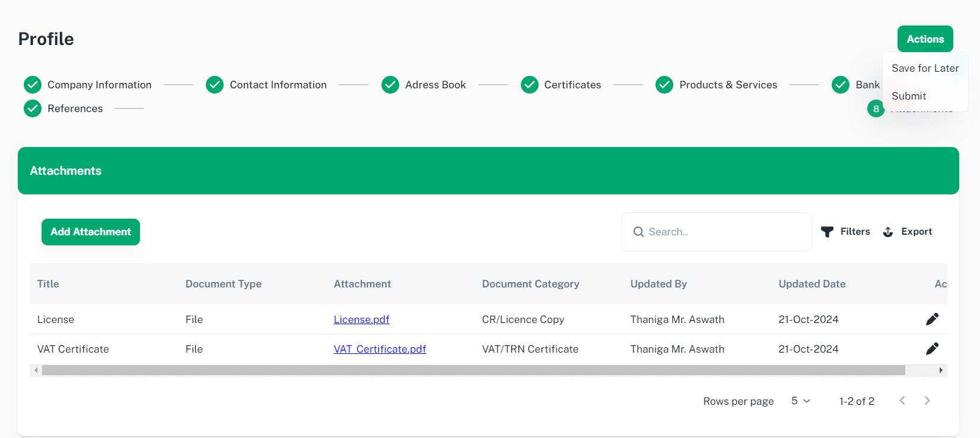The image size is (980, 438).
Task: Open the Company Information step checkmark
Action: (x=33, y=85)
